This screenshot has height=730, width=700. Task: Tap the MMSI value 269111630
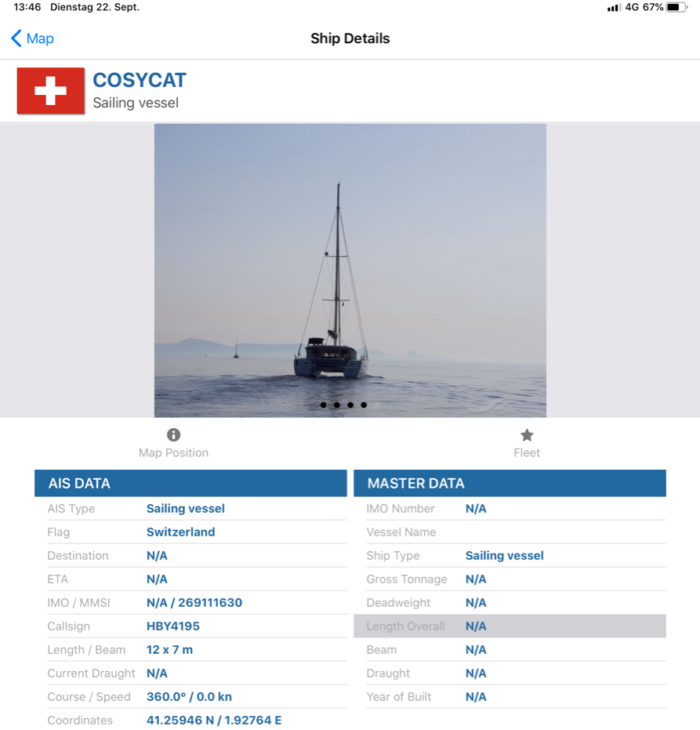coord(210,602)
